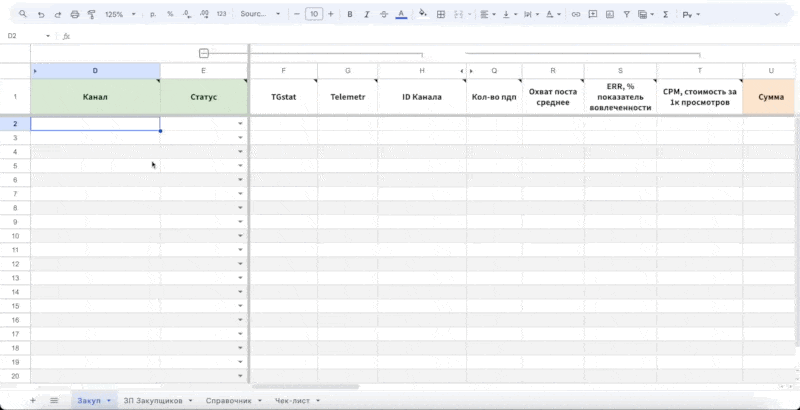Insert a chart
This screenshot has height=410, width=800.
tap(610, 14)
